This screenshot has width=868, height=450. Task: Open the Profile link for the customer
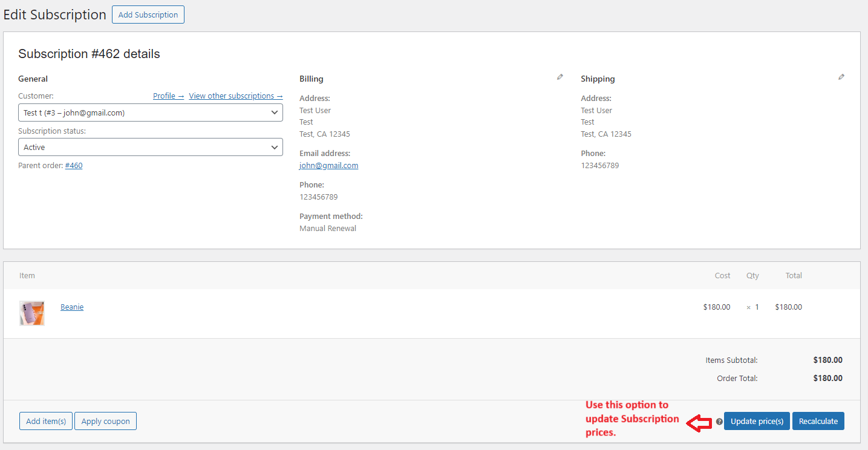point(168,96)
